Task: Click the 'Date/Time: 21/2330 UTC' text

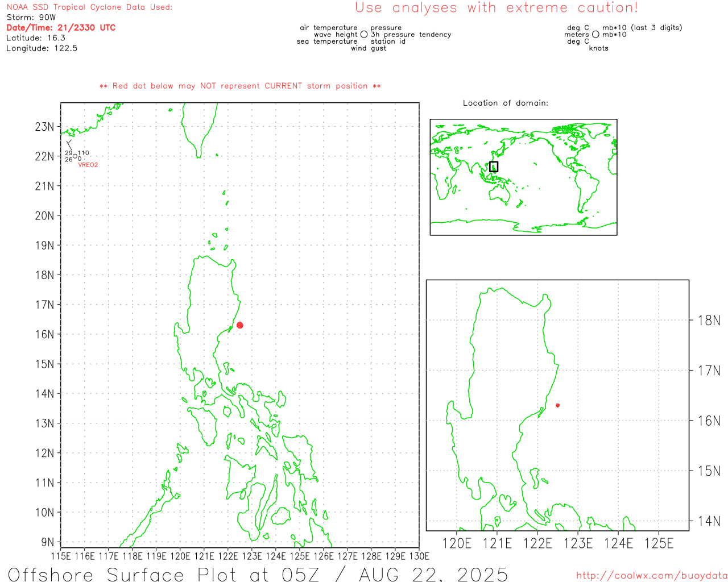Action: pos(61,28)
